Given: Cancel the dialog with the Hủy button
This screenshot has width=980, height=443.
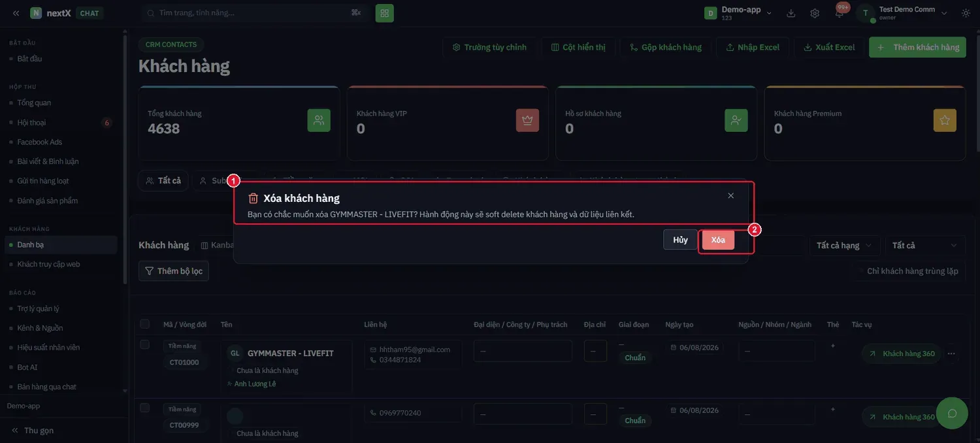Looking at the screenshot, I should 680,240.
